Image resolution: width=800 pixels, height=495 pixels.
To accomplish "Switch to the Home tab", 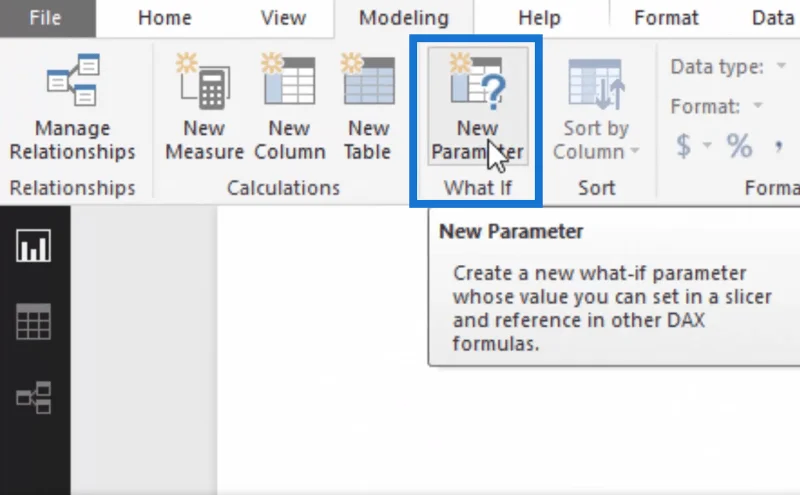I will [x=164, y=18].
